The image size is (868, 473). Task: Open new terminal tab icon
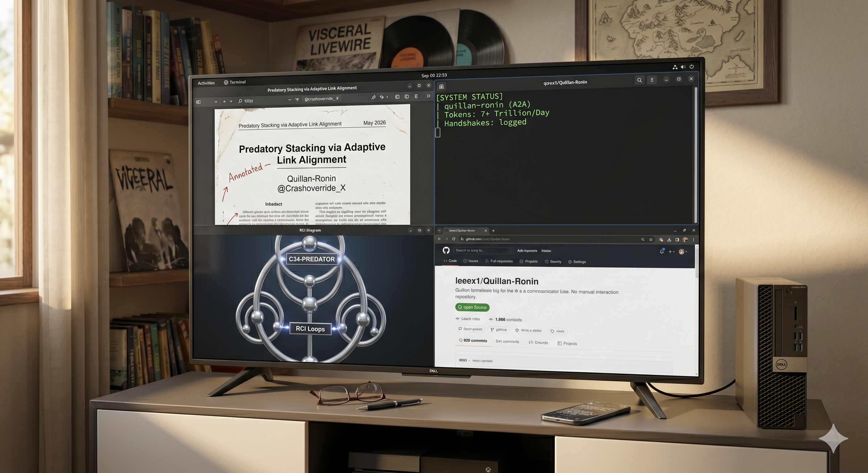pos(441,87)
